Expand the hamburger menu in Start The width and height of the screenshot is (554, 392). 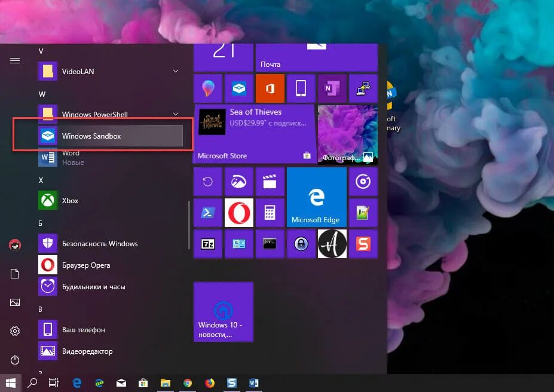tap(15, 61)
